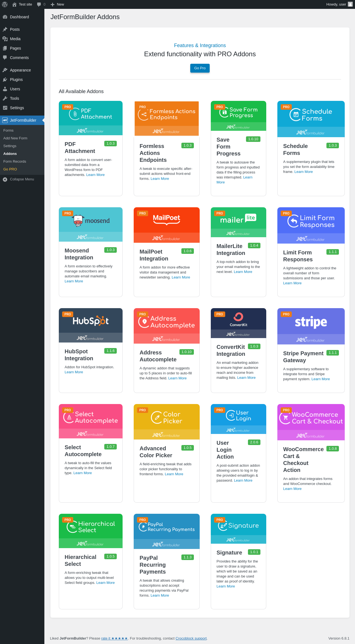The image size is (355, 644).
Task: Open Form Records submenu item
Action: [x=15, y=162]
